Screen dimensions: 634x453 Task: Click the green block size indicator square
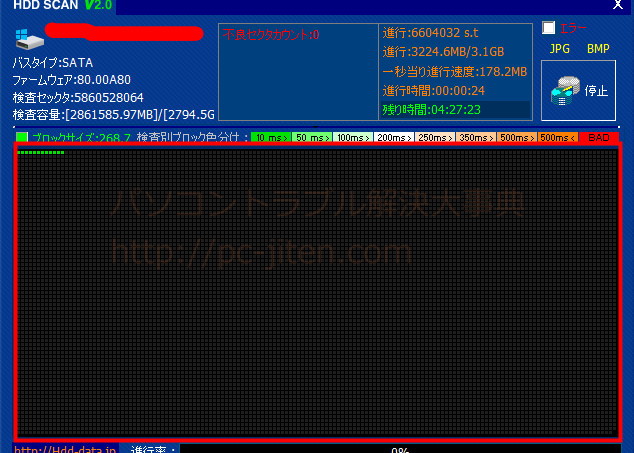(x=22, y=137)
